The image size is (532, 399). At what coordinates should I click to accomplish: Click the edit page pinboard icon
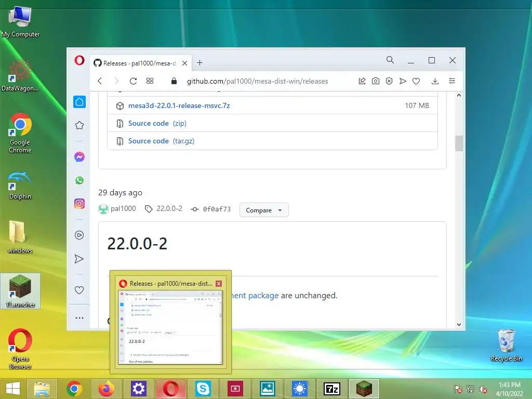(x=362, y=81)
